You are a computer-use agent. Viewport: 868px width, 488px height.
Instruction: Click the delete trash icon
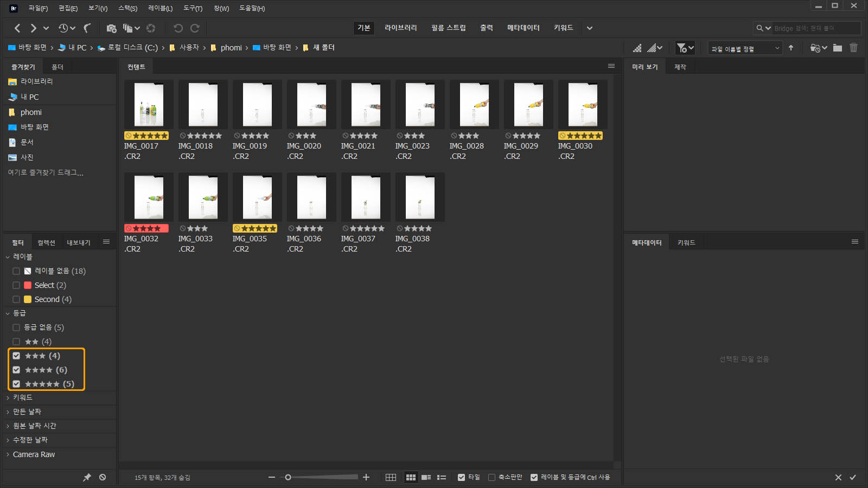pyautogui.click(x=853, y=48)
